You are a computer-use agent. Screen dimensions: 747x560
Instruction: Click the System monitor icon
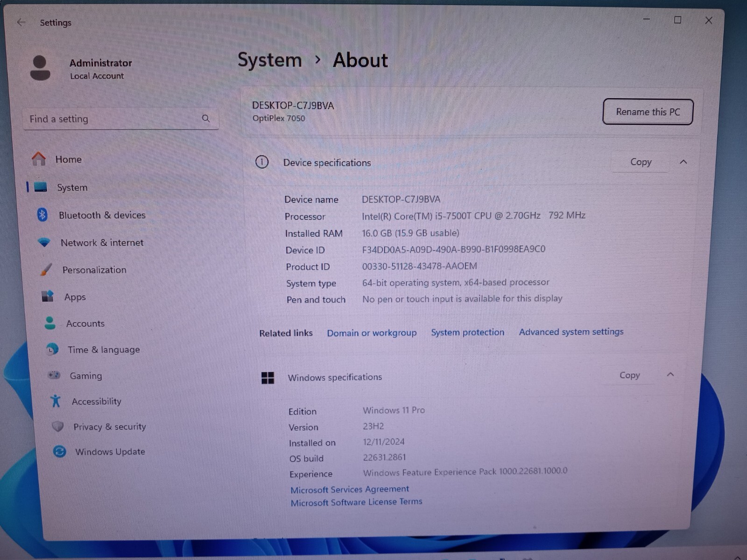(x=41, y=187)
